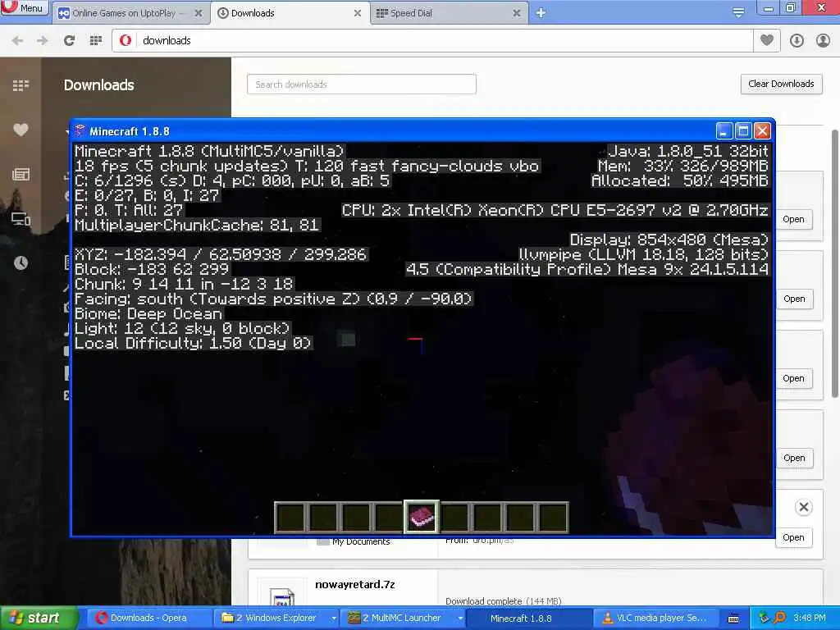Screen dimensions: 840x630
Task: Switch to VLC media player taskbar button
Action: click(x=655, y=618)
